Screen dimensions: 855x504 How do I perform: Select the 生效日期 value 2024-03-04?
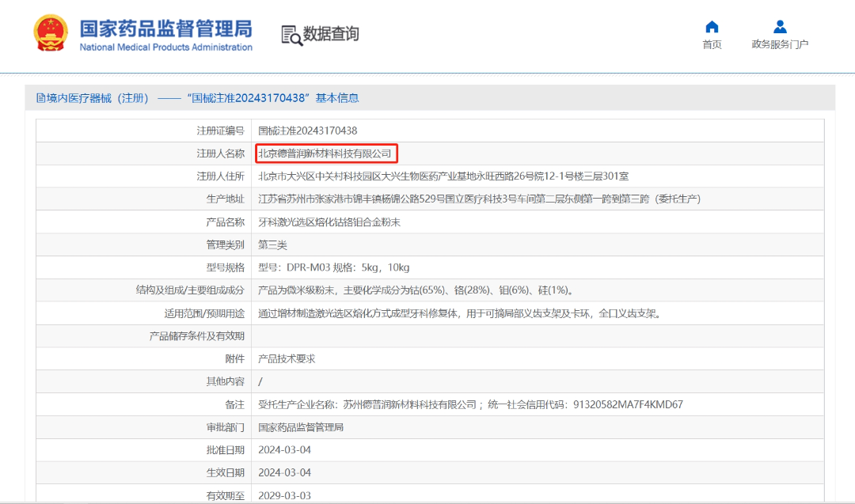click(x=285, y=473)
